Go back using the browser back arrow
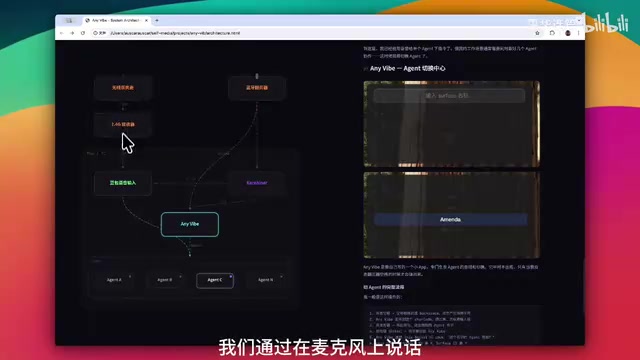This screenshot has width=640, height=360. pyautogui.click(x=62, y=33)
